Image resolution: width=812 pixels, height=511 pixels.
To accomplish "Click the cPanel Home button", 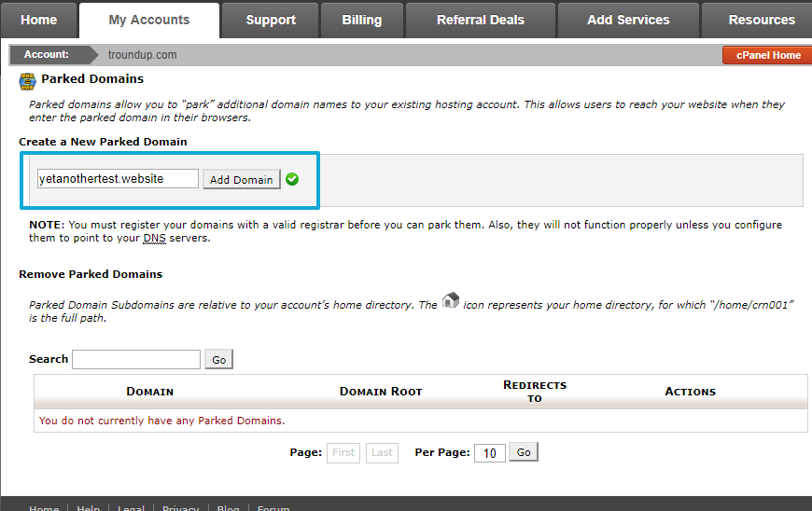I will [768, 55].
